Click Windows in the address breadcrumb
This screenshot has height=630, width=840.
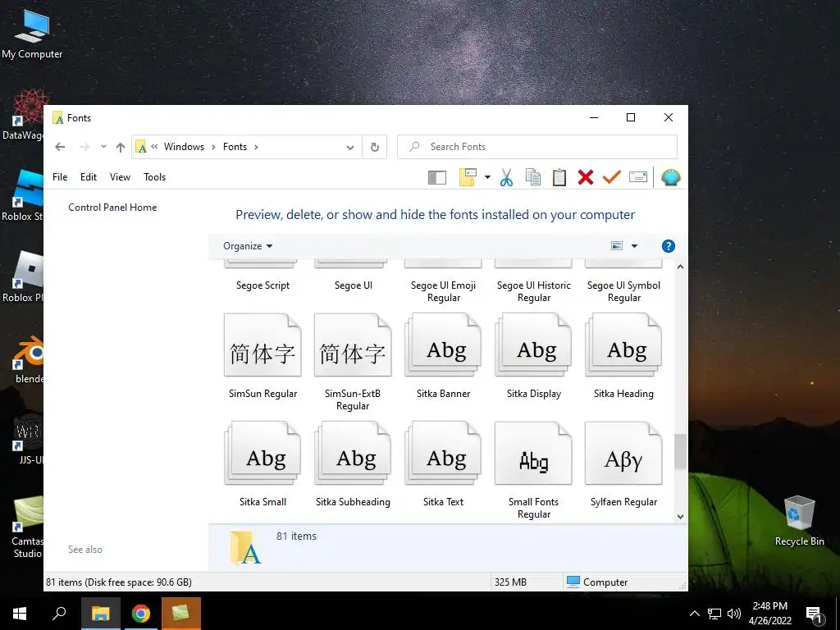184,147
